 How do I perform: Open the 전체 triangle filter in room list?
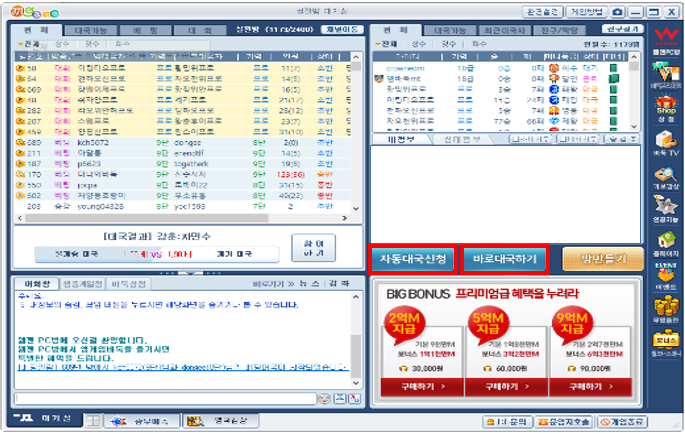29,44
